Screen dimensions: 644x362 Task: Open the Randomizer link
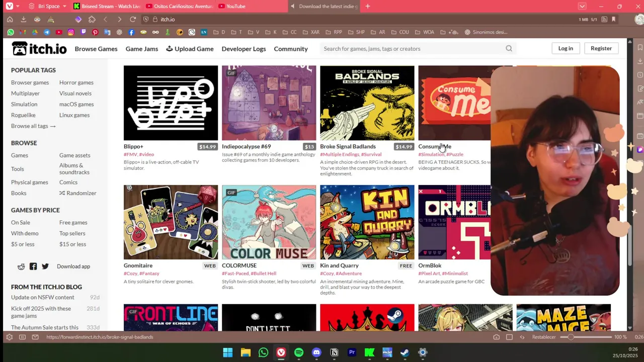77,193
